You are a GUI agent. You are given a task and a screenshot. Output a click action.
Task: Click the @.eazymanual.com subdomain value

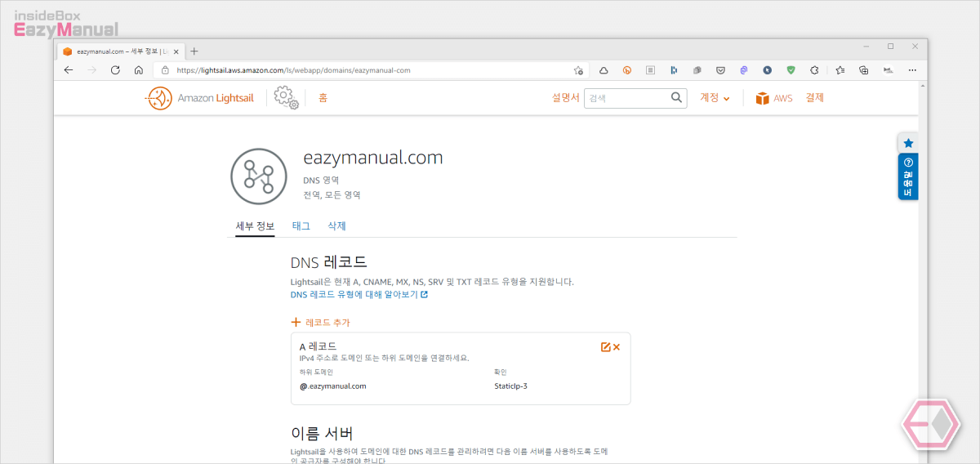click(333, 386)
